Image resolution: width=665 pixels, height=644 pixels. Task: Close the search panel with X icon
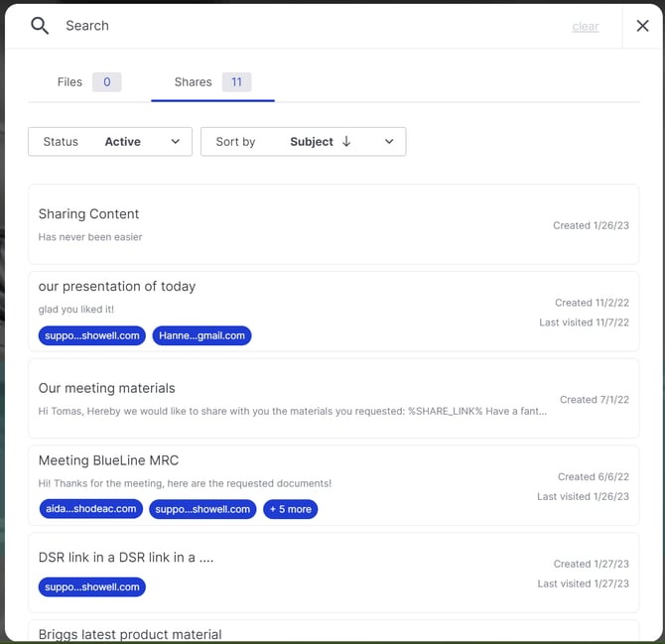point(642,26)
